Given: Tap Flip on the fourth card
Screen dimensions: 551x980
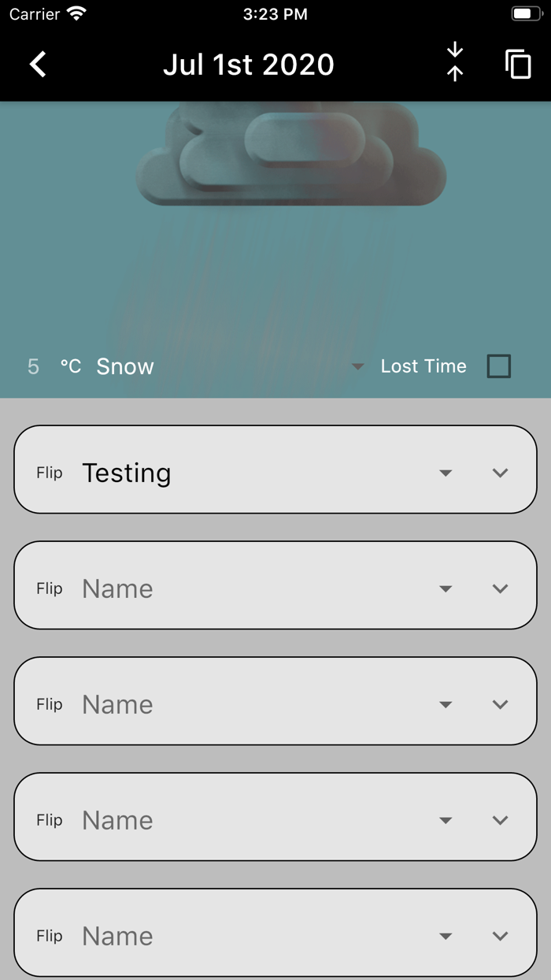Looking at the screenshot, I should click(49, 821).
